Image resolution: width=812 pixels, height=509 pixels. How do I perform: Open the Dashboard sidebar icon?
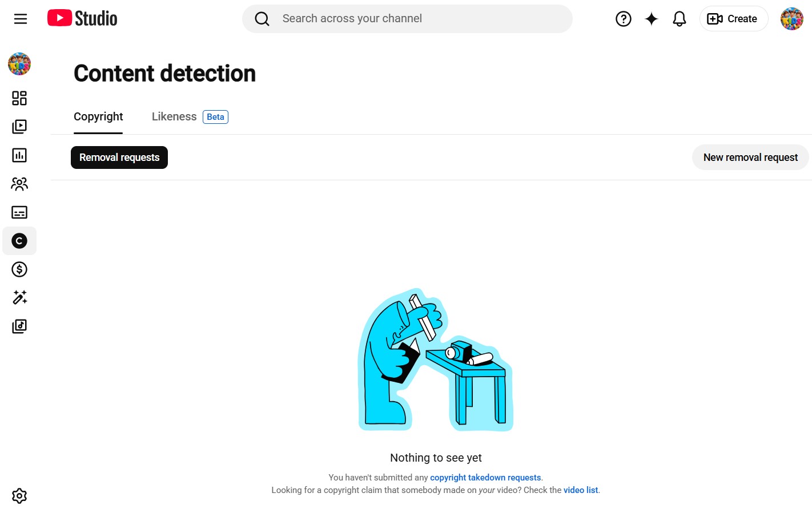19,98
